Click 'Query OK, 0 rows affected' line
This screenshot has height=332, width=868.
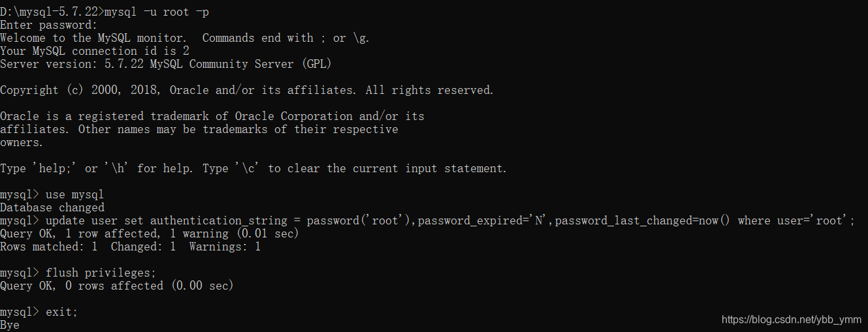tap(117, 286)
